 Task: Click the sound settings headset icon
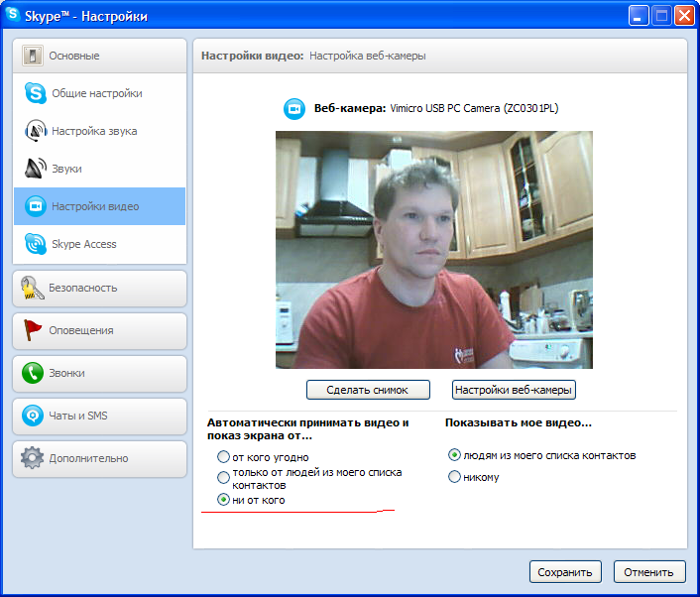pos(36,131)
